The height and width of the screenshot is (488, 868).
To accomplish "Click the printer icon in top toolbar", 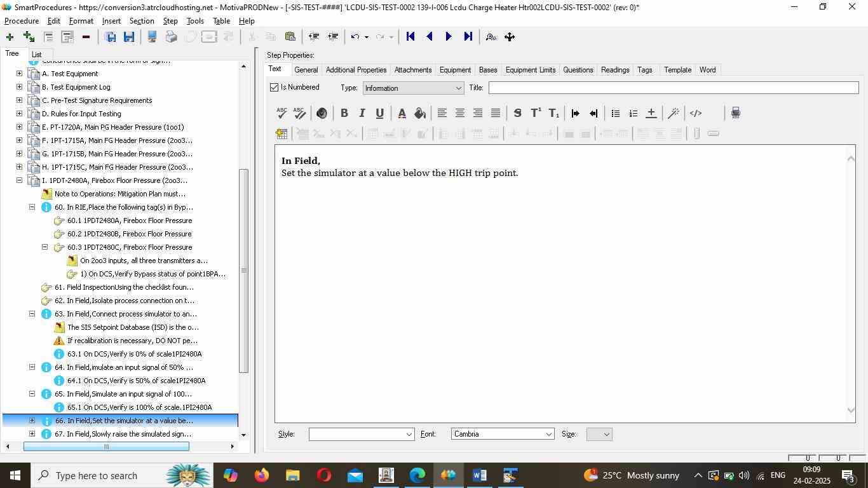I will [x=171, y=37].
